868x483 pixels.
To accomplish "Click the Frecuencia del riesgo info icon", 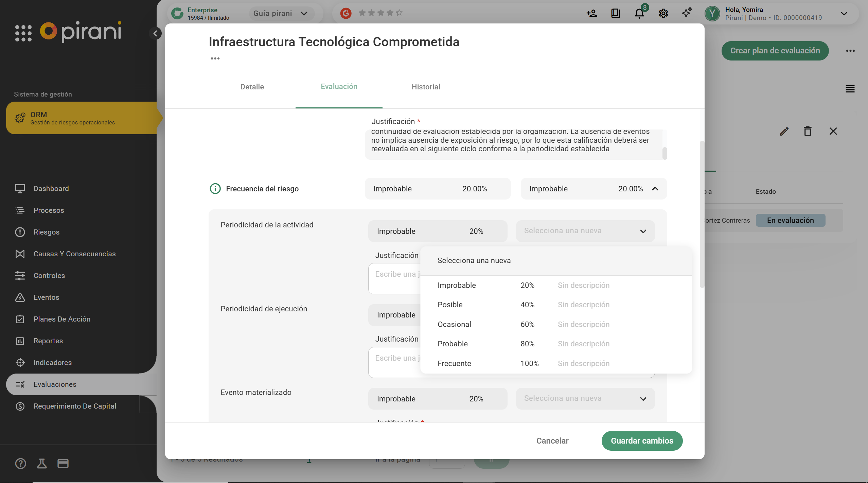I will [x=215, y=189].
